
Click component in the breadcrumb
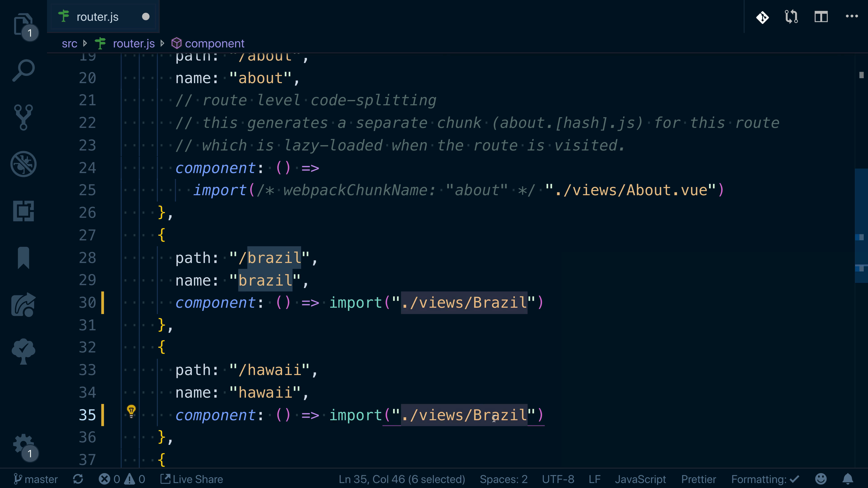click(x=215, y=43)
